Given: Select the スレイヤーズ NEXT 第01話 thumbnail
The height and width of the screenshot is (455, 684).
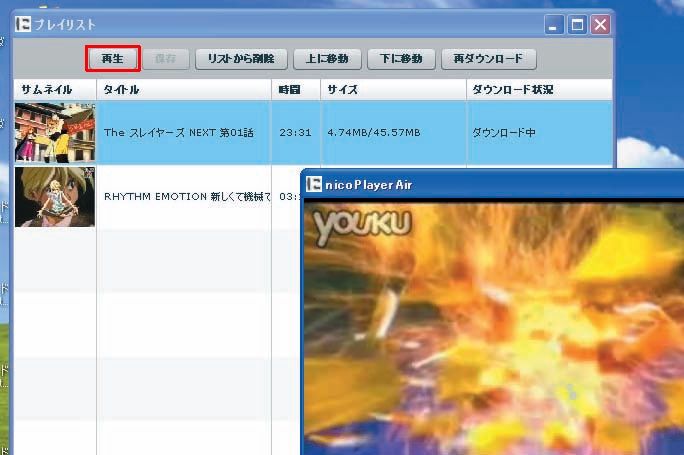Looking at the screenshot, I should 55,133.
